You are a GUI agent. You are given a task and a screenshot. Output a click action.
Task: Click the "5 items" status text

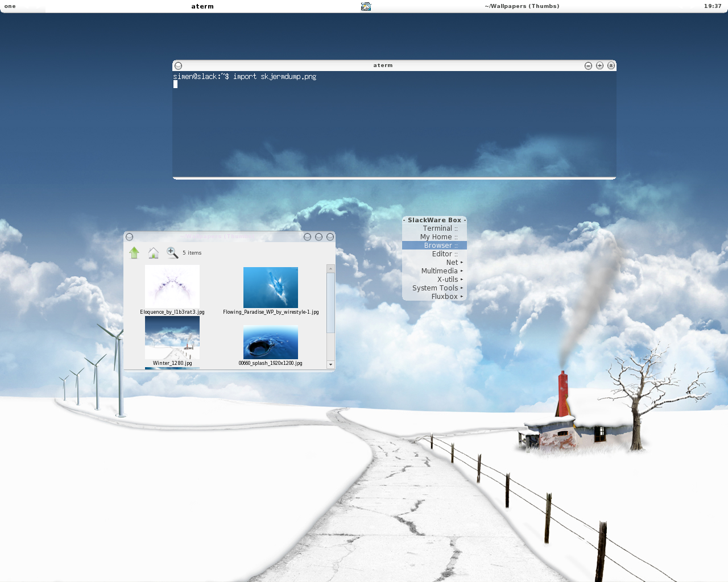click(192, 253)
